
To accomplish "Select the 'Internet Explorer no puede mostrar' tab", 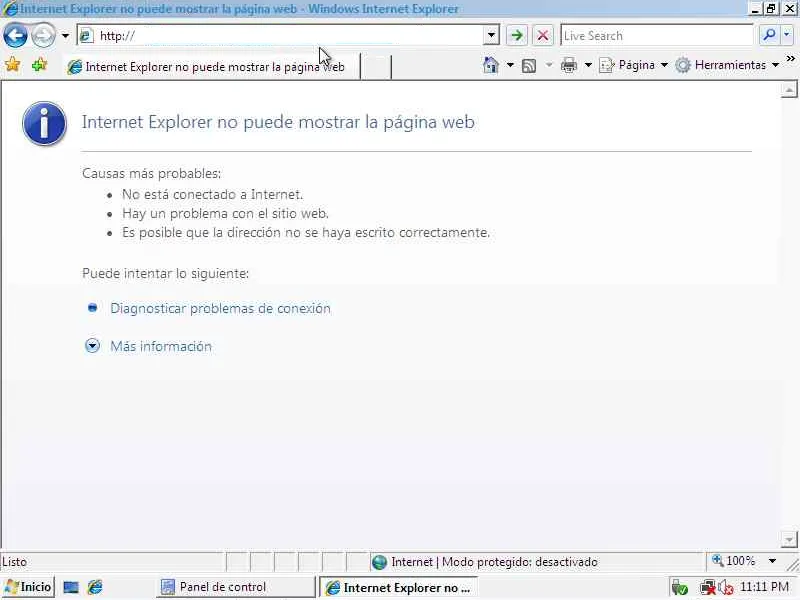I will tap(211, 67).
